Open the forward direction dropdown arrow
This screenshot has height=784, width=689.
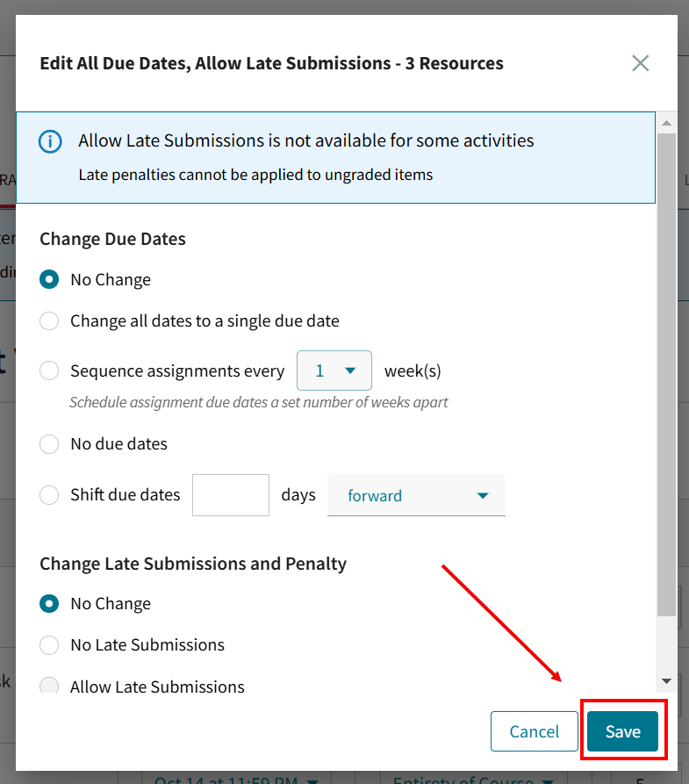pyautogui.click(x=484, y=495)
